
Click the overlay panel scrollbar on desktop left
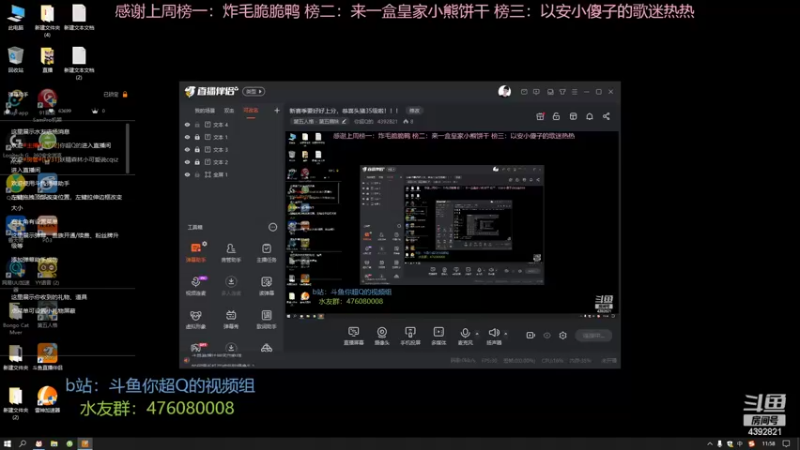127,148
